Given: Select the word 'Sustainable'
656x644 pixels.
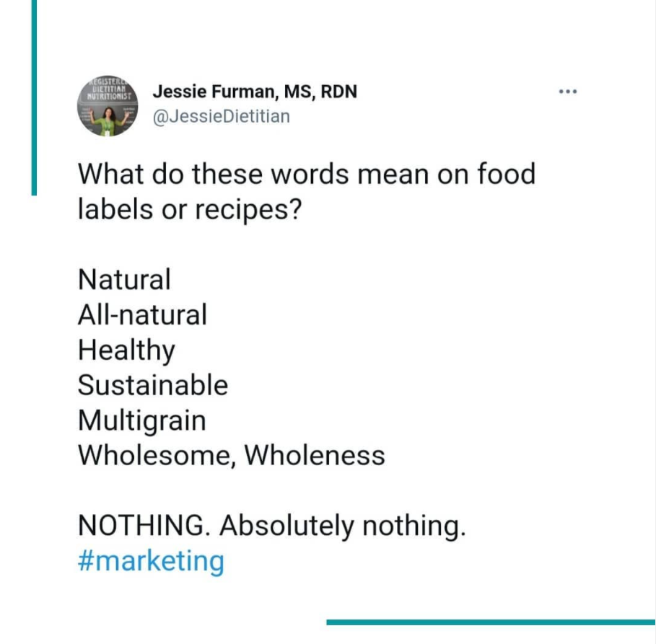Looking at the screenshot, I should point(153,384).
